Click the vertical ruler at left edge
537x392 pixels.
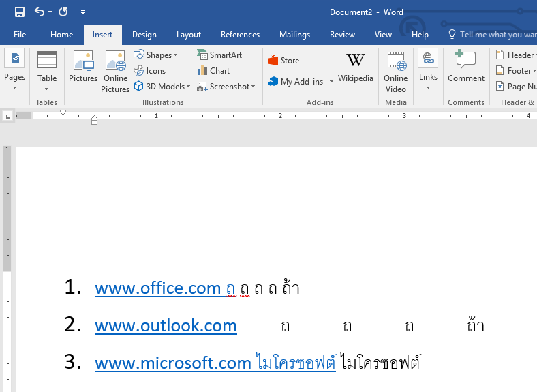(x=7, y=269)
